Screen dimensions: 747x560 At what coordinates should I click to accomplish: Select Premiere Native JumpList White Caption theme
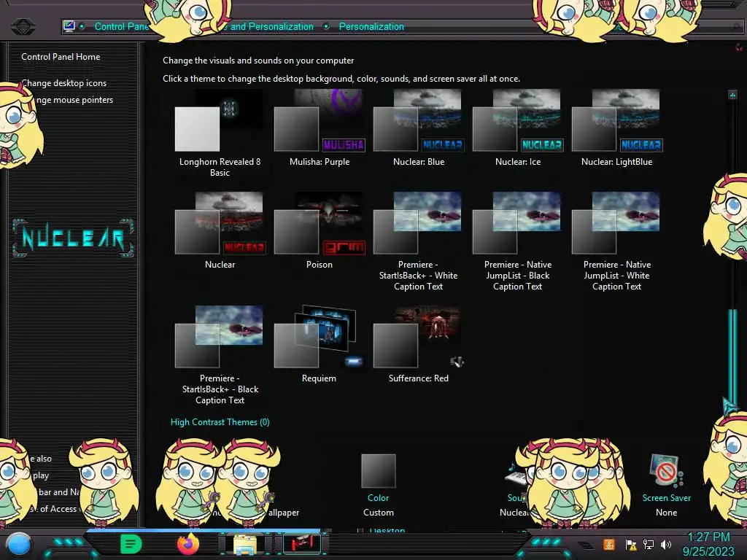(617, 241)
